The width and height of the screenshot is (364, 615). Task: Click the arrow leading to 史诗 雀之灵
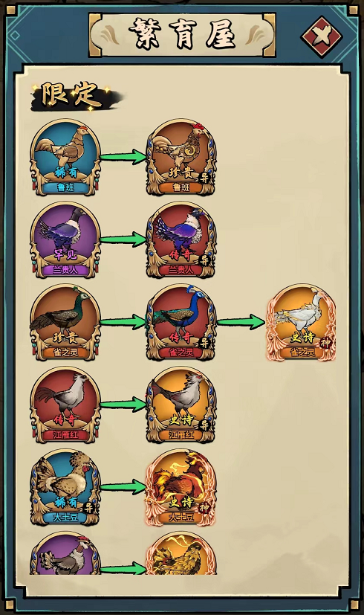(x=241, y=321)
